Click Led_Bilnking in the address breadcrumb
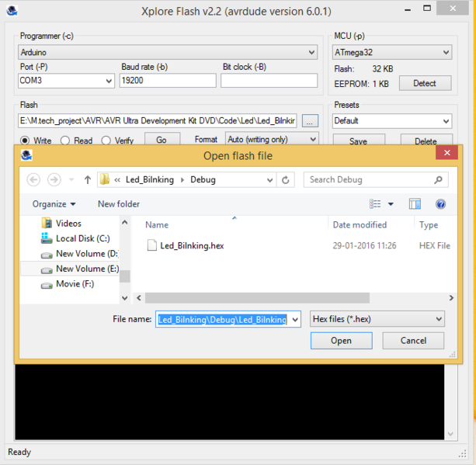Screen dimensions: 476x465 point(150,179)
